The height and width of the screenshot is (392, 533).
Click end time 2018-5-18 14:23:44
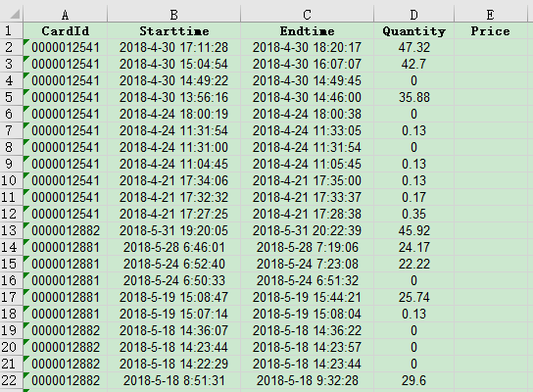point(307,364)
